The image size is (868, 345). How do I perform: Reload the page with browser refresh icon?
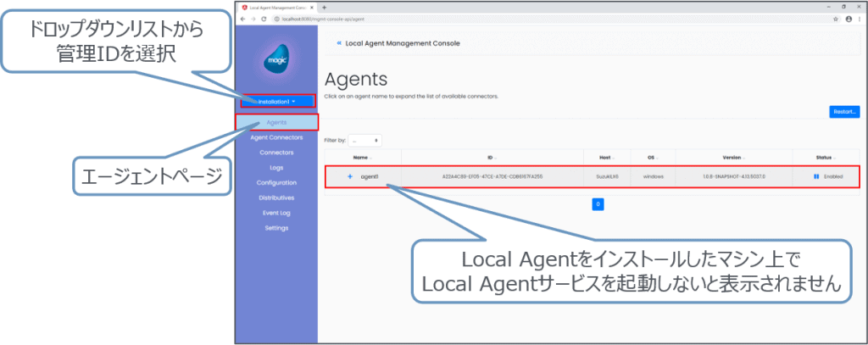pos(264,19)
